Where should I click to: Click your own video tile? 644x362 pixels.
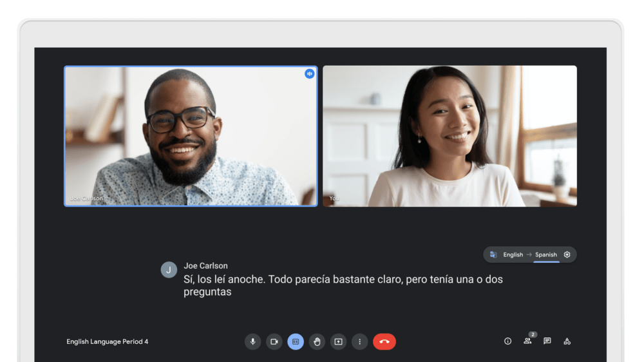click(x=450, y=136)
